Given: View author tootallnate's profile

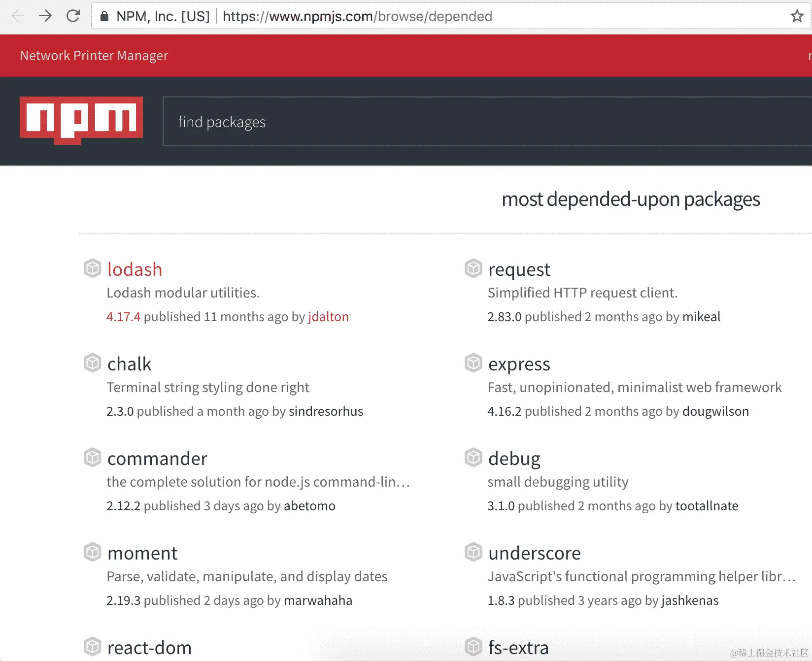Looking at the screenshot, I should click(x=707, y=506).
